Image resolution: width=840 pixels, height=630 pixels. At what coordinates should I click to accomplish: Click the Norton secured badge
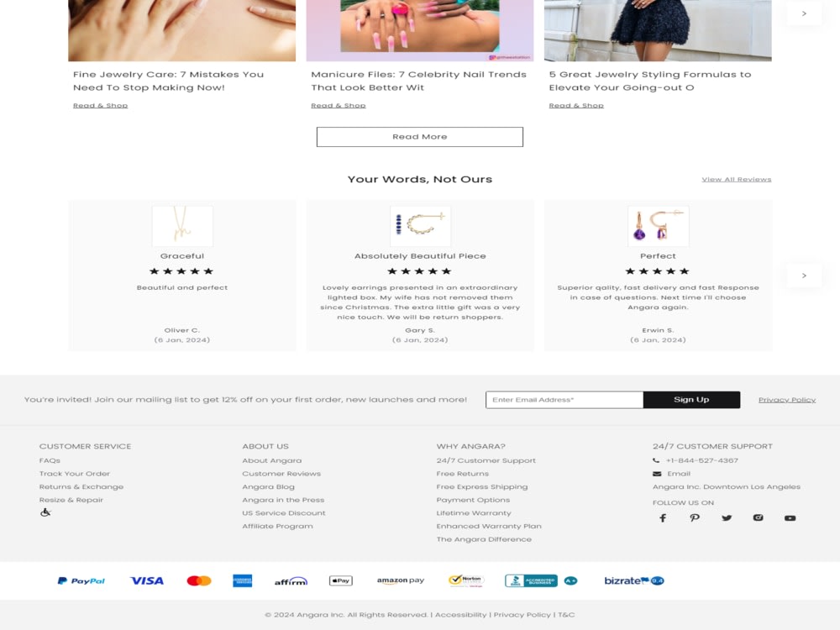coord(466,580)
